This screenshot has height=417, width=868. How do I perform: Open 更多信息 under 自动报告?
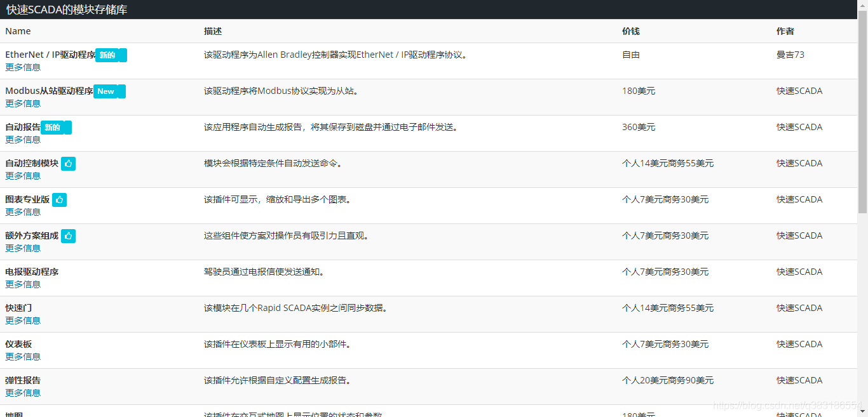(x=23, y=140)
